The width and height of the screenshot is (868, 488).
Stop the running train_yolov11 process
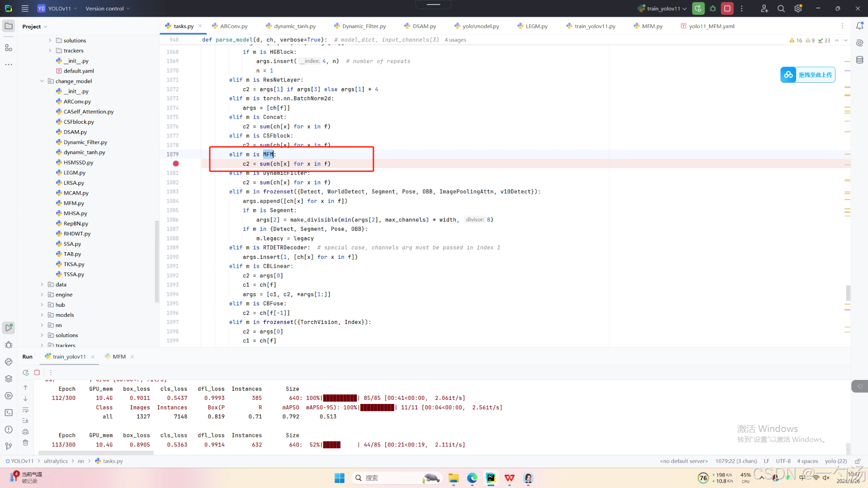click(727, 9)
